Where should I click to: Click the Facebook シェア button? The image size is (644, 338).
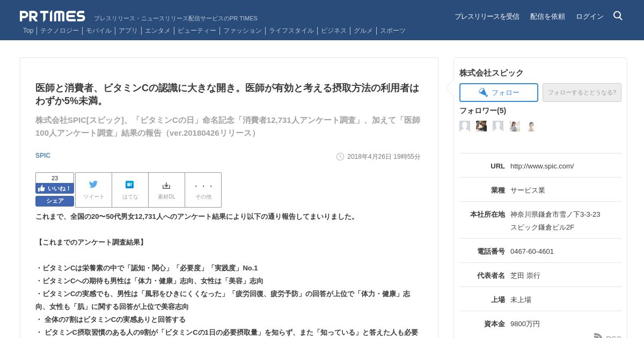click(x=55, y=201)
